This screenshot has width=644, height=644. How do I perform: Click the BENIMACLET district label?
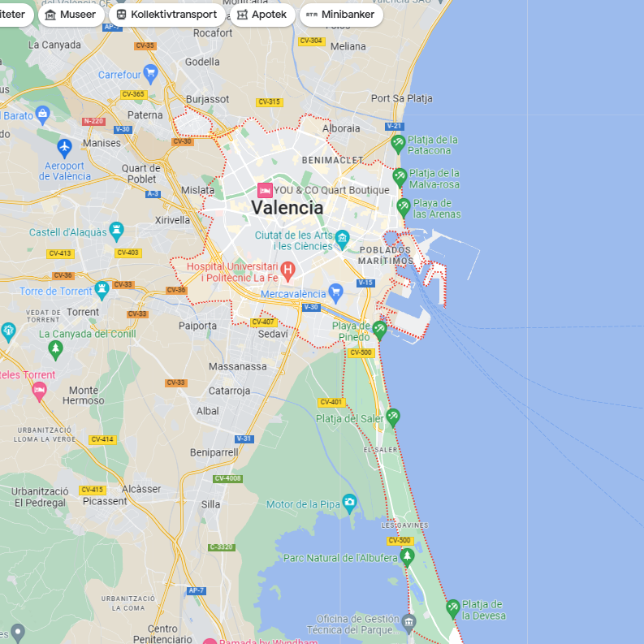(332, 160)
